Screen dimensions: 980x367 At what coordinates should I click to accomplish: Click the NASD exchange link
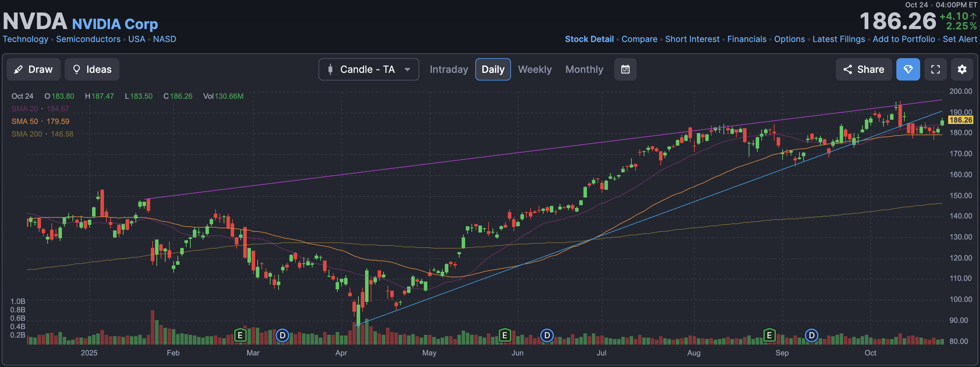click(164, 39)
